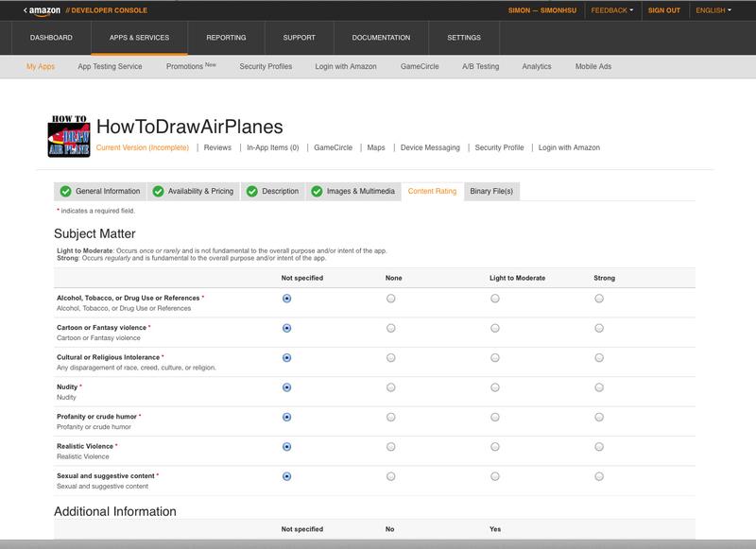This screenshot has height=549, width=756.
Task: Open Security Profiles submenu item
Action: coord(266,66)
